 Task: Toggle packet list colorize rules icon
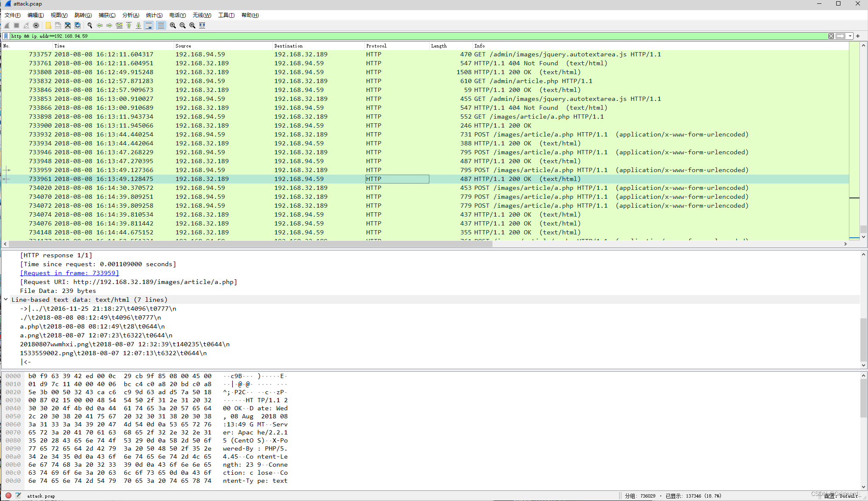click(x=161, y=25)
